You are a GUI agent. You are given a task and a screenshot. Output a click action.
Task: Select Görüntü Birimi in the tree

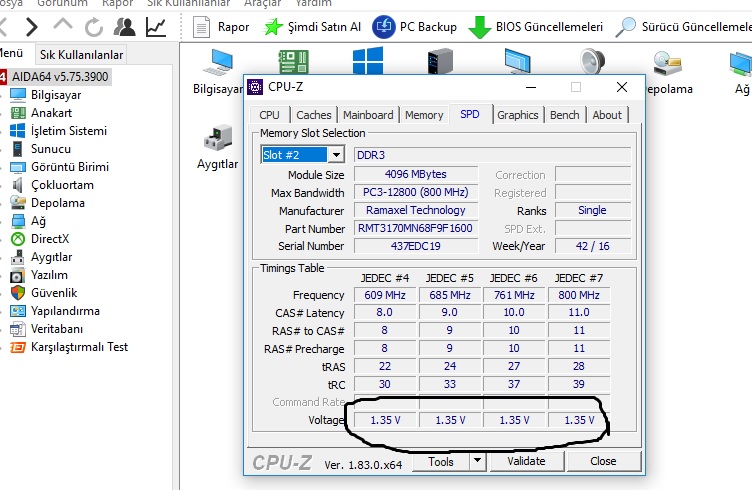70,167
